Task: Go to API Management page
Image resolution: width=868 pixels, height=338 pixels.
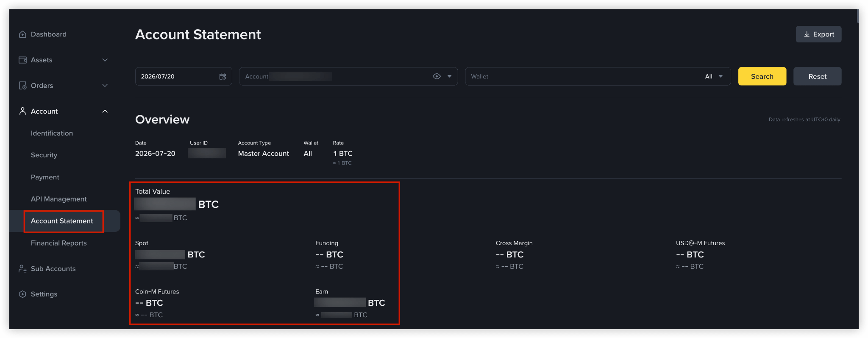Action: pyautogui.click(x=59, y=199)
